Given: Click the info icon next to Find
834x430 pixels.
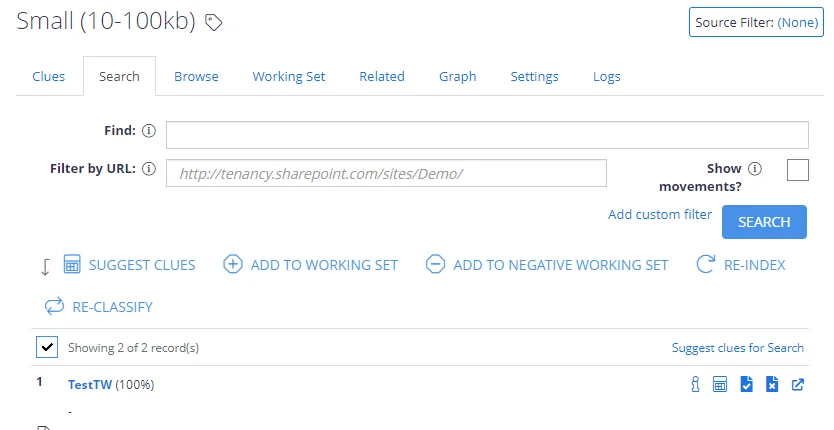Looking at the screenshot, I should pos(149,130).
